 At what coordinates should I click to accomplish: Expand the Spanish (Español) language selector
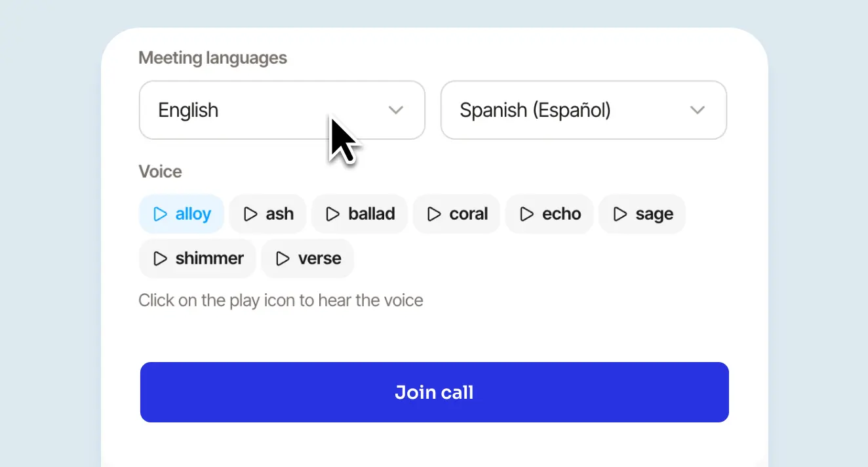click(x=697, y=110)
